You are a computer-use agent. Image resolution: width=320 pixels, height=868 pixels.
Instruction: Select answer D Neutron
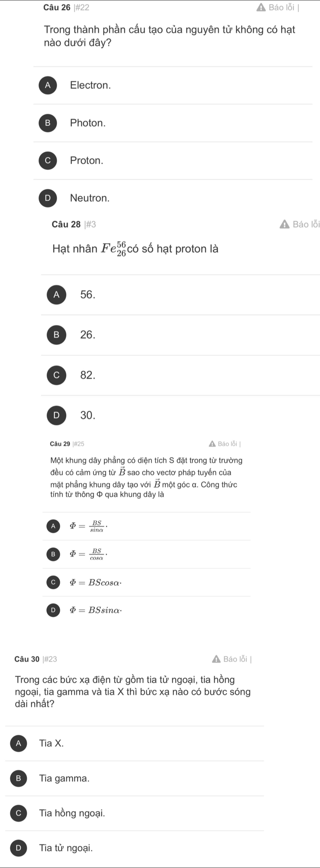point(173,198)
